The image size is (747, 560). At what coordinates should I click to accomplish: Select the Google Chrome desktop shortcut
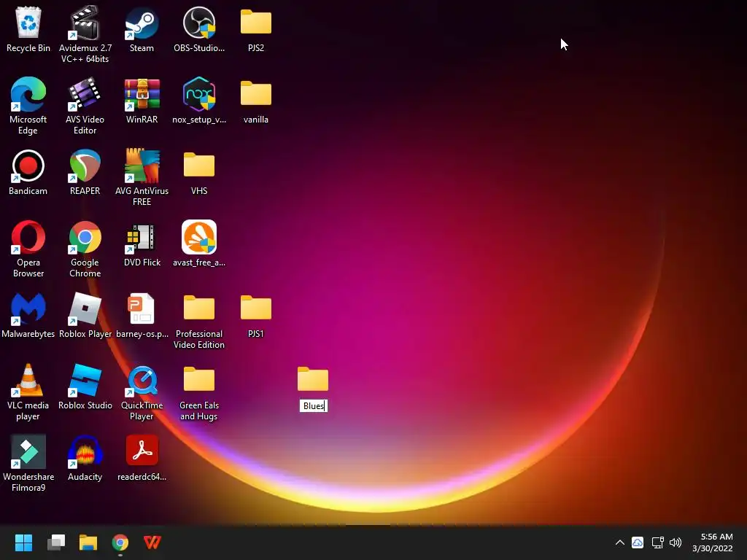coord(85,237)
